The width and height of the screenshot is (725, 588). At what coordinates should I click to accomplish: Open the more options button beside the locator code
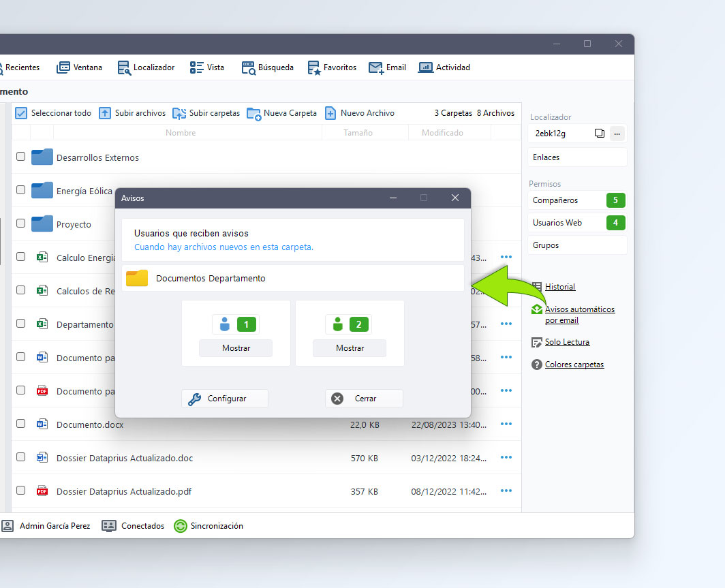617,134
